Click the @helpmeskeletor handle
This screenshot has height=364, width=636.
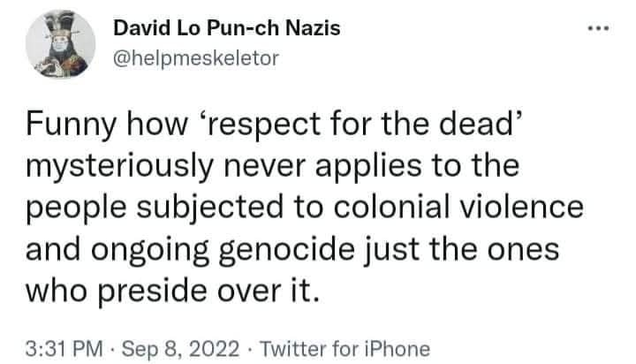pyautogui.click(x=197, y=58)
